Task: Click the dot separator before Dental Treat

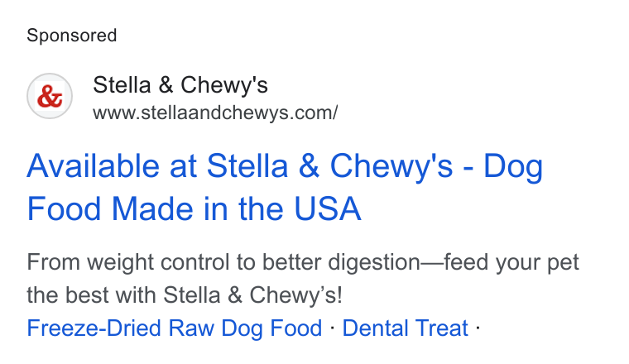Action: tap(332, 328)
